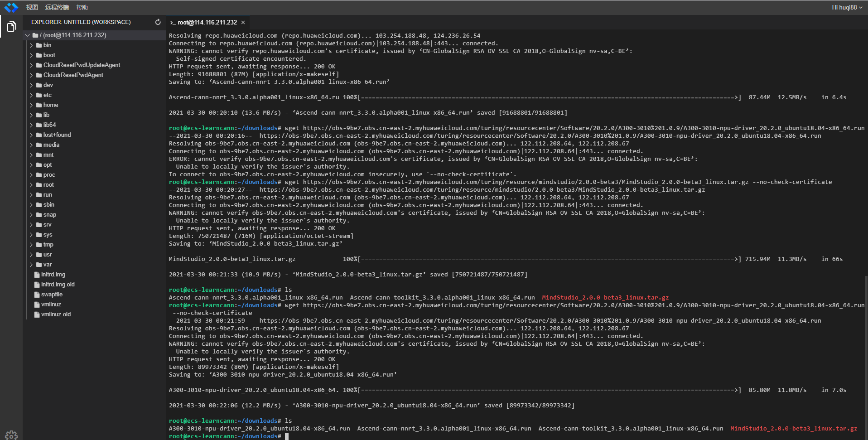Click the terminal prompt icon on tab
The height and width of the screenshot is (440, 868).
tap(173, 22)
